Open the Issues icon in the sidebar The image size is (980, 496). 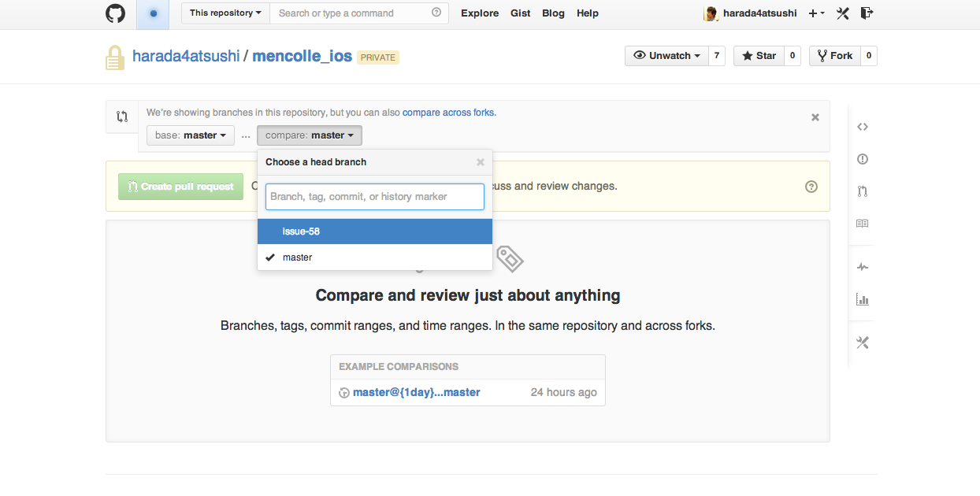pyautogui.click(x=863, y=159)
